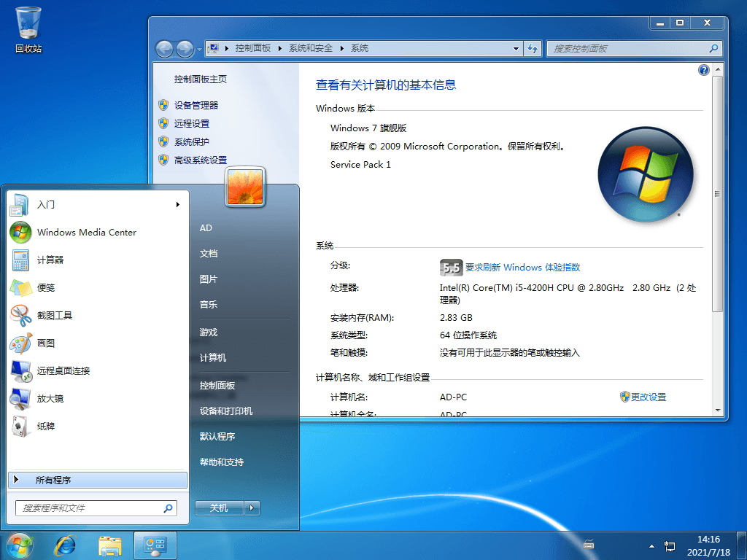Screen dimensions: 747x560
Task: Click the vertical scrollbar thumb
Action: [718, 193]
